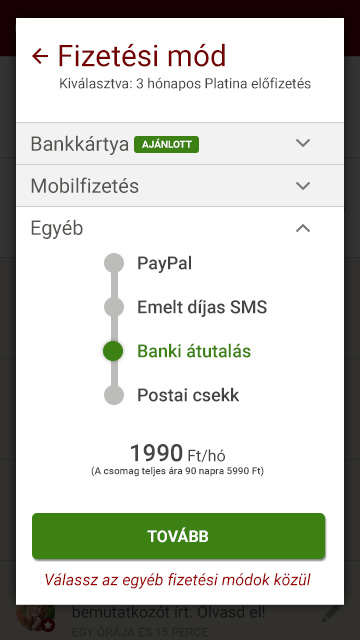This screenshot has height=640, width=360.
Task: Tap the Postai csekk label
Action: tap(188, 395)
